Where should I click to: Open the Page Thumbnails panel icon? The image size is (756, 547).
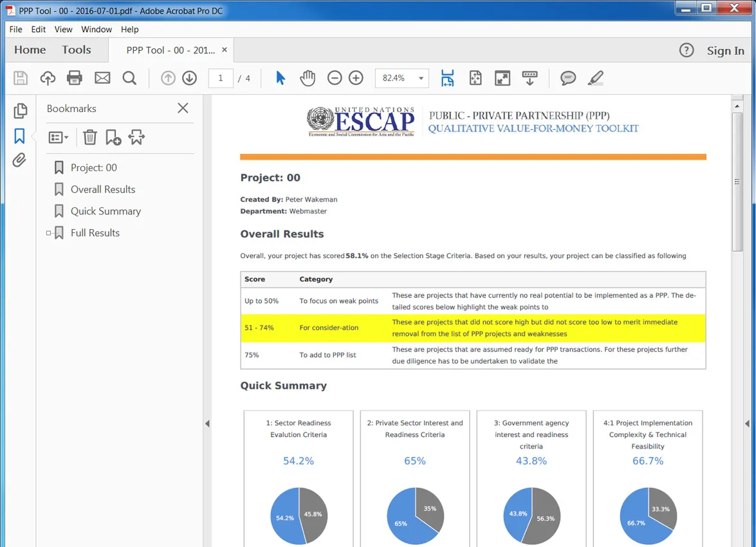point(20,111)
